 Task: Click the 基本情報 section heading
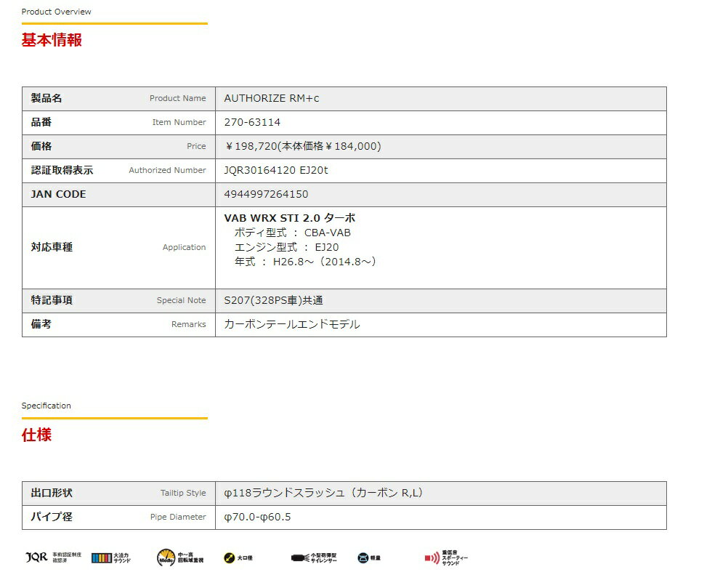point(52,40)
